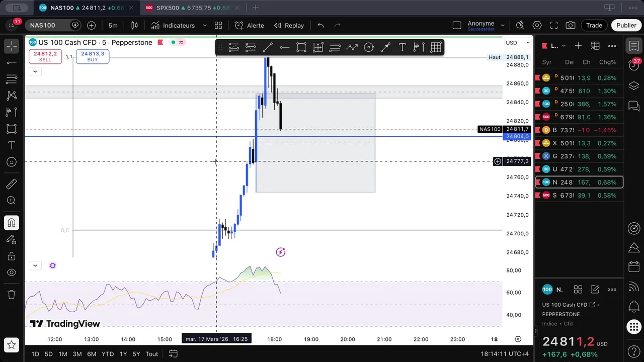
Task: Start bar Replay mode
Action: 289,25
